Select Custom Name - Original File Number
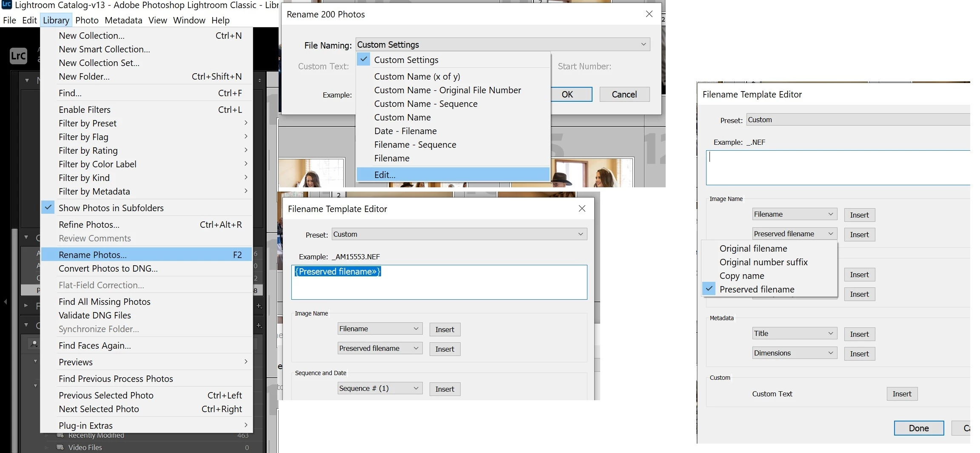980x453 pixels. (x=453, y=90)
